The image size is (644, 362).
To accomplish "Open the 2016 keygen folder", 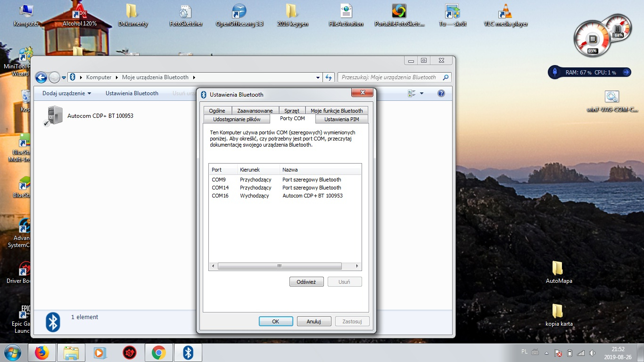I will tap(292, 15).
